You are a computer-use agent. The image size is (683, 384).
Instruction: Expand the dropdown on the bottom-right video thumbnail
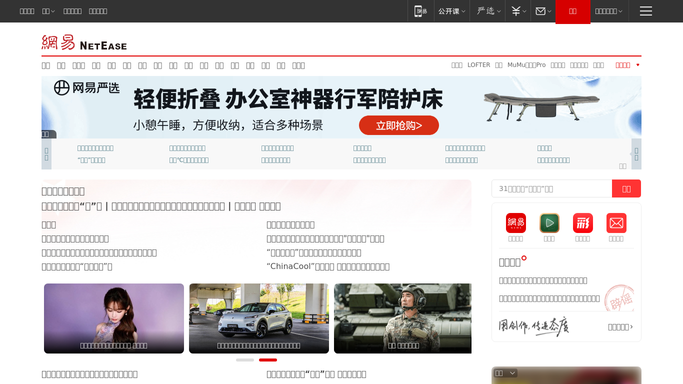(506, 373)
